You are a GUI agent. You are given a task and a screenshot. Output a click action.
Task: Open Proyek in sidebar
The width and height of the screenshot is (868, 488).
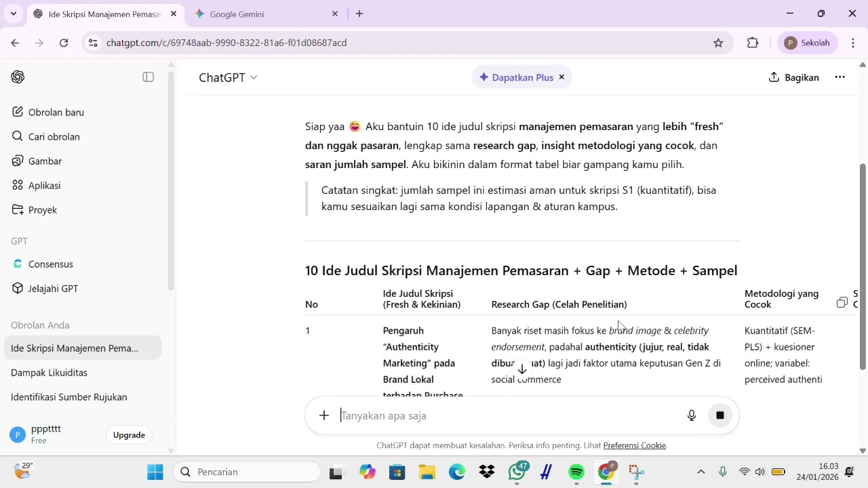pos(82,210)
